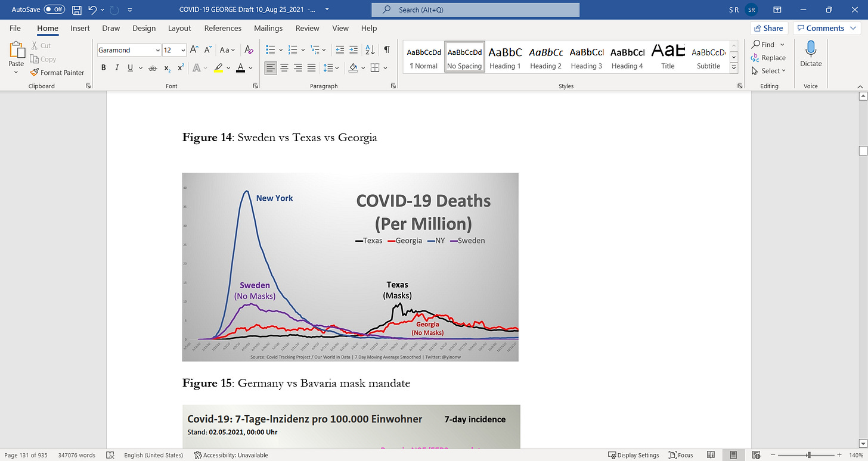Sort the selected text alphabetically
Image resolution: width=868 pixels, height=461 pixels.
(x=370, y=50)
